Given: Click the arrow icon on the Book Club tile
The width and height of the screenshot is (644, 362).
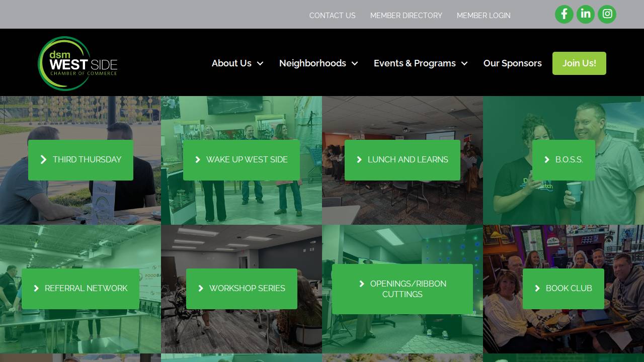Looking at the screenshot, I should tap(537, 289).
